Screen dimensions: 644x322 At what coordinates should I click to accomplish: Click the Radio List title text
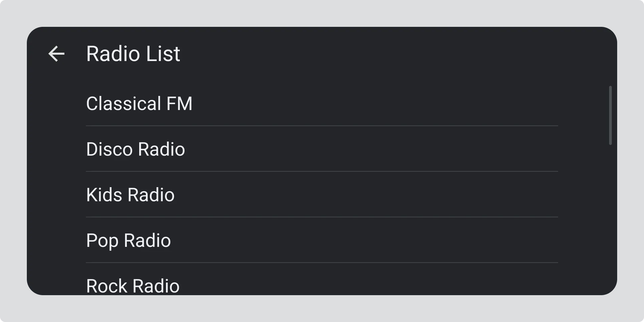click(133, 54)
